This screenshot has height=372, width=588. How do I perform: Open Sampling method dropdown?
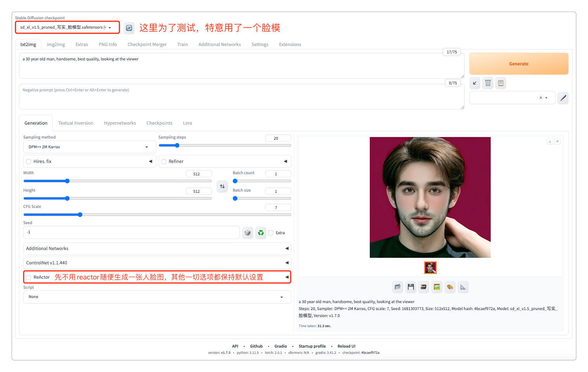(x=90, y=147)
